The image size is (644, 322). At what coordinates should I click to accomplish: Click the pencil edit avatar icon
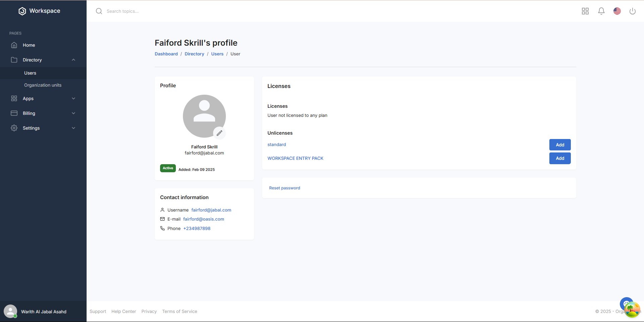point(219,133)
